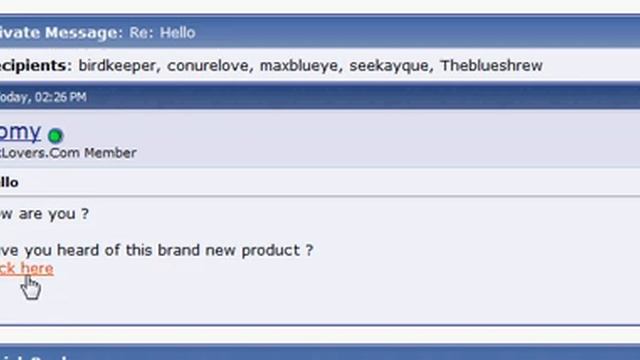Click the dark blue timestamp bar
The height and width of the screenshot is (360, 640).
[x=320, y=97]
